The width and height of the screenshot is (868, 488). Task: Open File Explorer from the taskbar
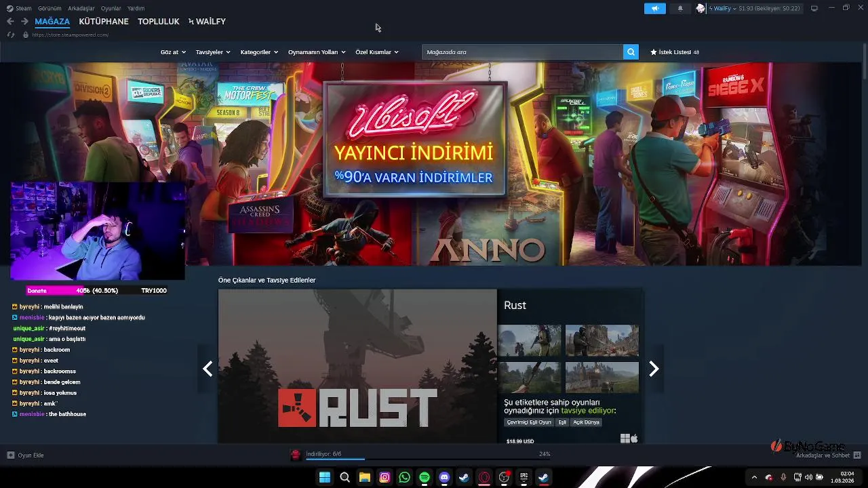[365, 478]
